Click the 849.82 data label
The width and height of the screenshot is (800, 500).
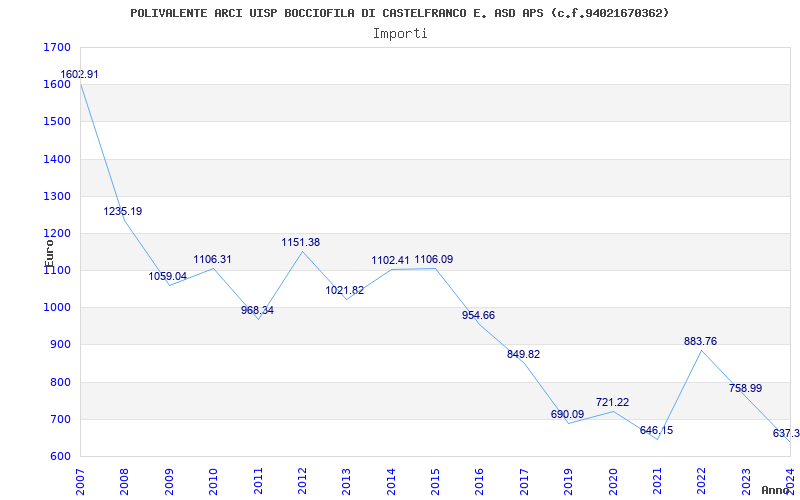[x=523, y=354]
